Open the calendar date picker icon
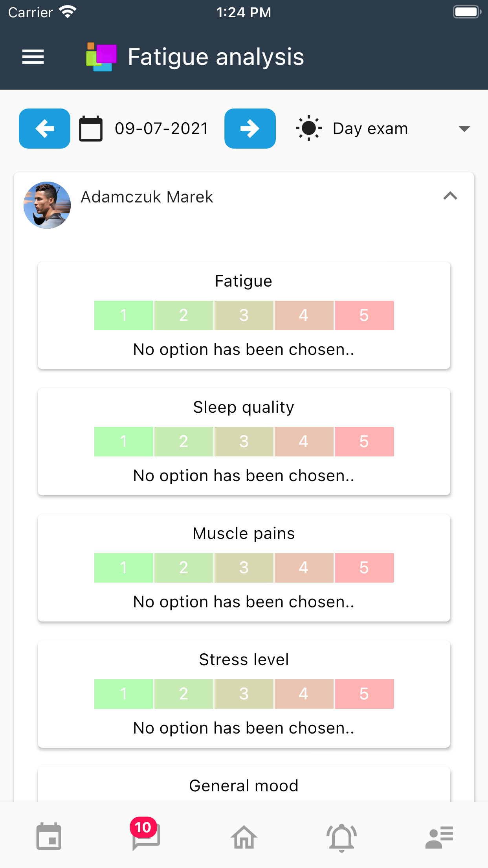The image size is (488, 868). tap(91, 129)
